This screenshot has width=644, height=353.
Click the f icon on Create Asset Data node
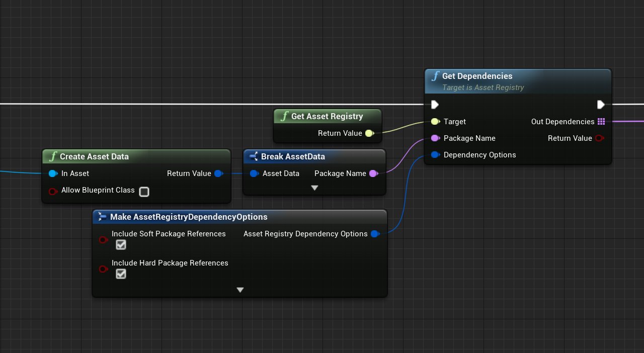[x=53, y=156]
